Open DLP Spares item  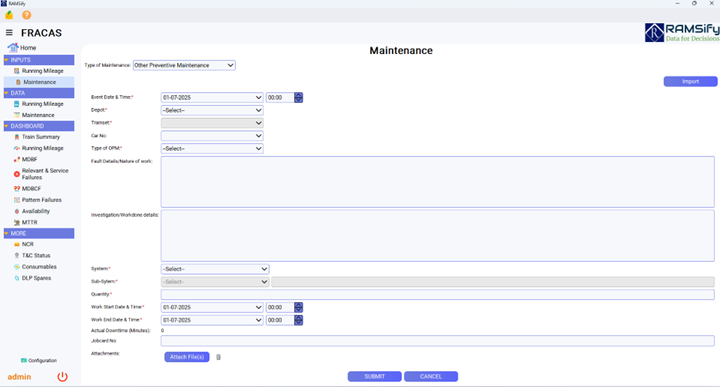pos(33,278)
